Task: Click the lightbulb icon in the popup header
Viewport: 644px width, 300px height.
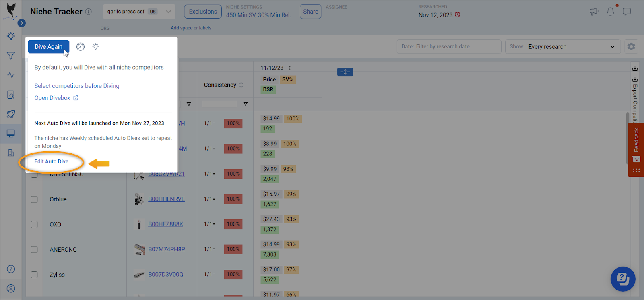Action: pos(95,47)
